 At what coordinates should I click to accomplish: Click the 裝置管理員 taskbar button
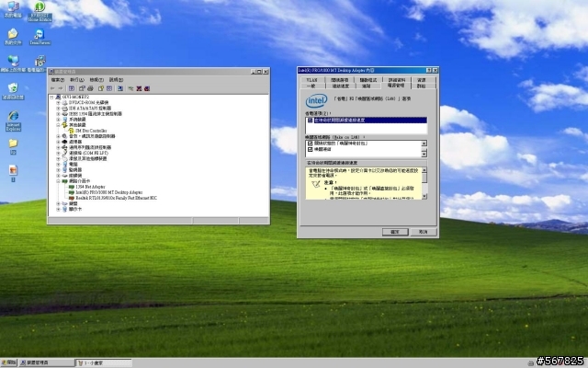[x=47, y=362]
